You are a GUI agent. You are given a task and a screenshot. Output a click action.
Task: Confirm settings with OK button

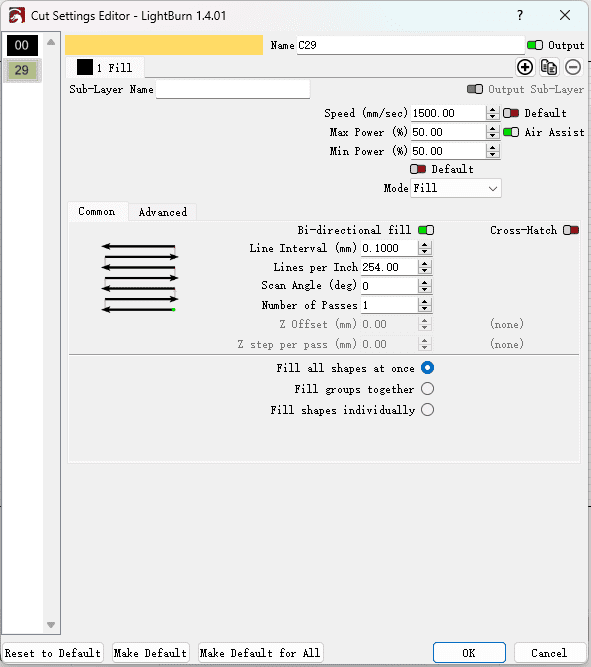click(469, 653)
